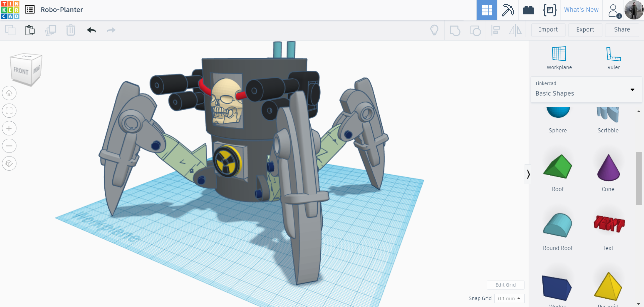Click the Export button
The width and height of the screenshot is (644, 307).
tap(585, 30)
